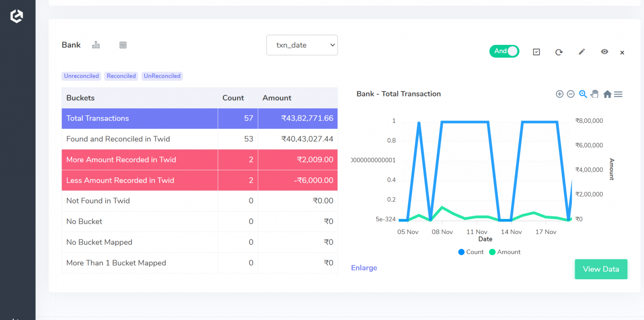Click the eye visibility icon
This screenshot has height=320, width=644.
(x=605, y=52)
